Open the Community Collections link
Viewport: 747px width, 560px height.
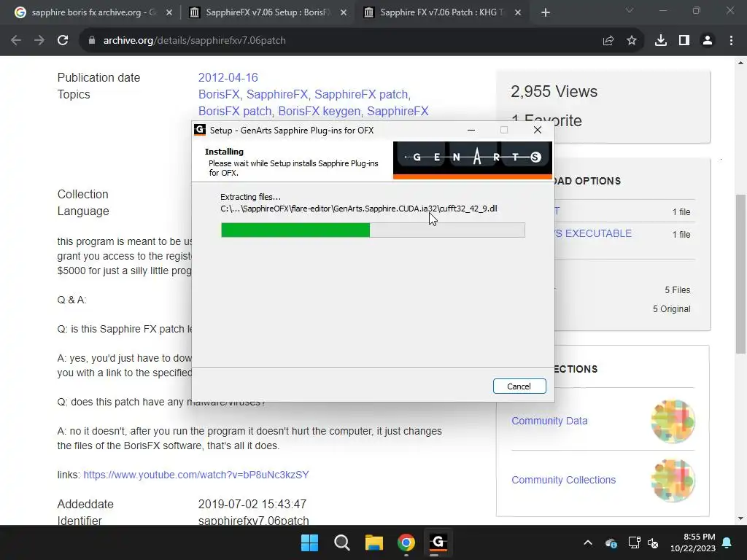pos(564,480)
